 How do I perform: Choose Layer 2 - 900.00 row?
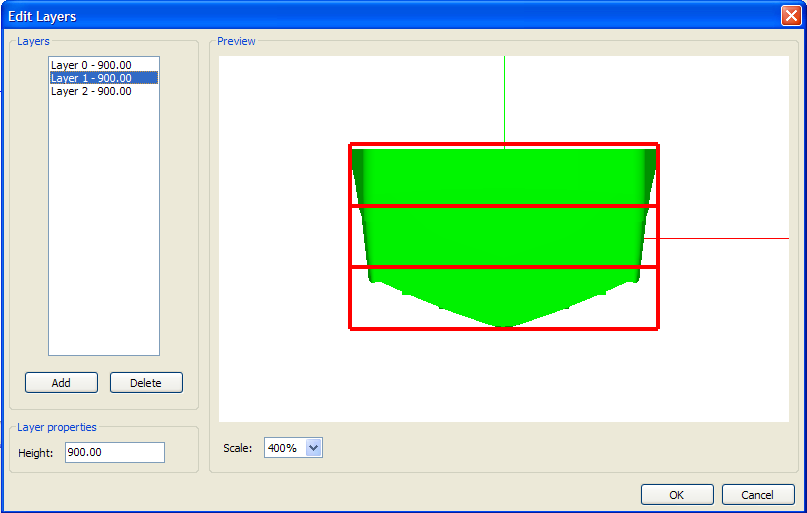coord(103,91)
